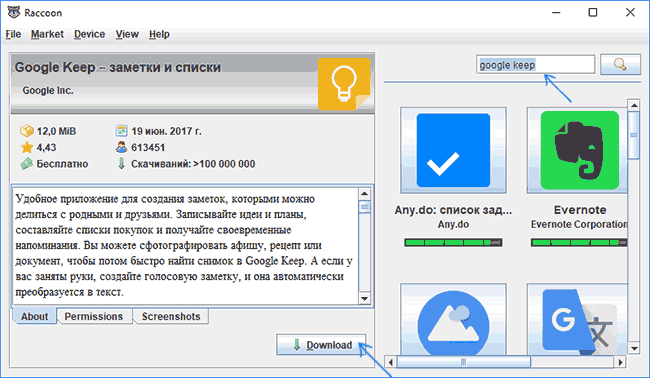650x378 pixels.
Task: Click the calendar icon beside 19 июн. 2017
Action: pos(121,131)
